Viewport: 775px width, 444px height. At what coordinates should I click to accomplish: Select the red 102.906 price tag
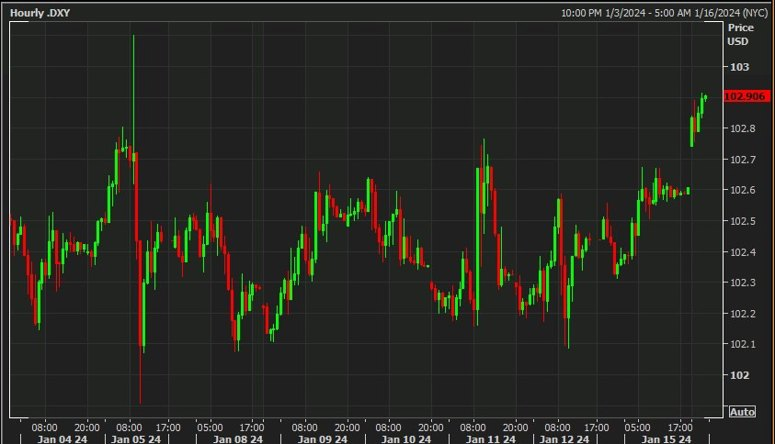(x=746, y=96)
